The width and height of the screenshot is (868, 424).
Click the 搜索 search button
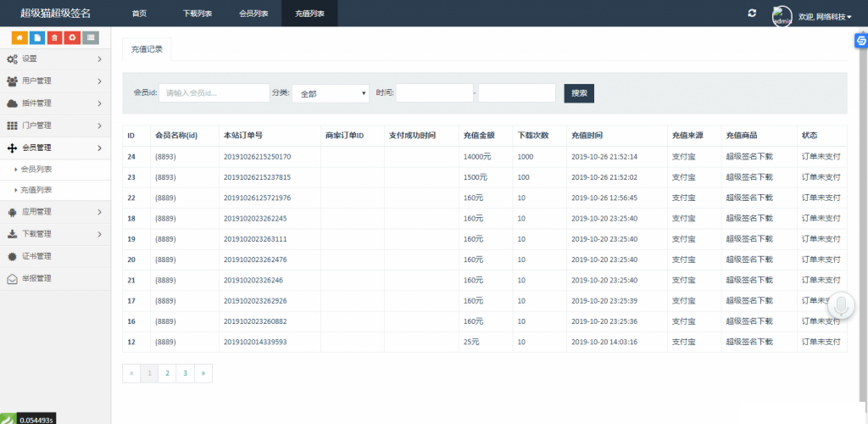tap(579, 93)
